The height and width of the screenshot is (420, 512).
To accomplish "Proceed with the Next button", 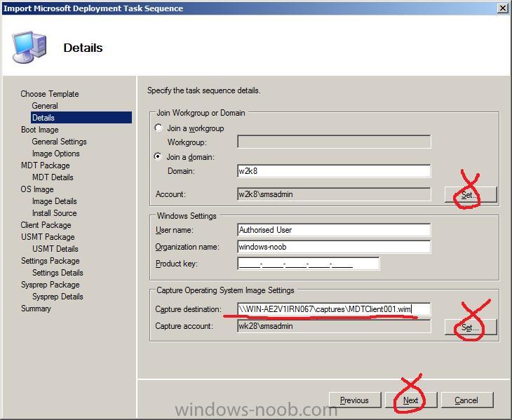I will [411, 400].
